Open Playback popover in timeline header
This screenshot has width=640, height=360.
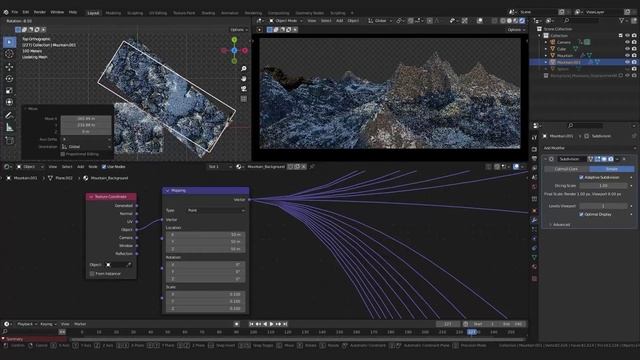tap(27, 324)
